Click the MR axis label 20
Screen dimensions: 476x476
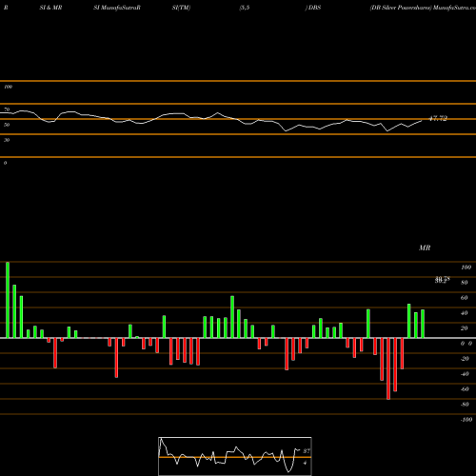pyautogui.click(x=465, y=328)
